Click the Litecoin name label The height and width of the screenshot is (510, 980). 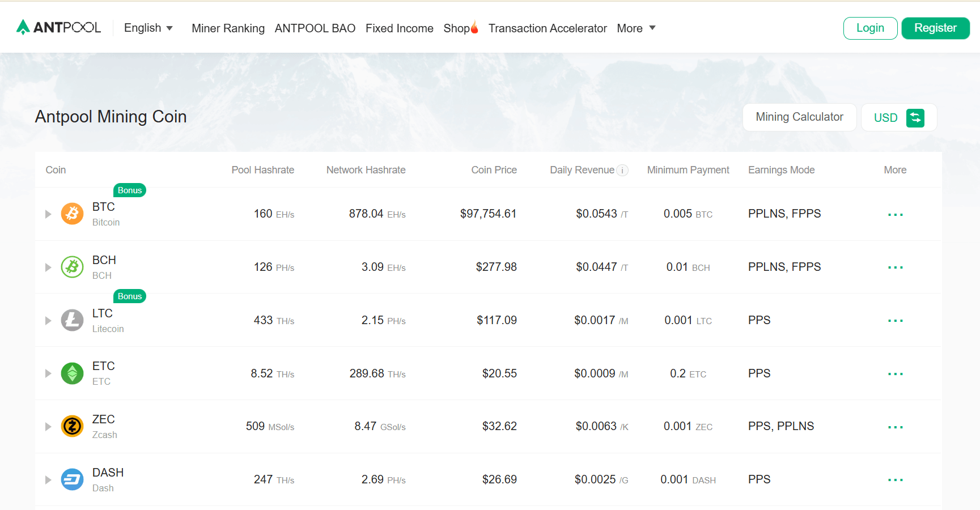coord(108,329)
